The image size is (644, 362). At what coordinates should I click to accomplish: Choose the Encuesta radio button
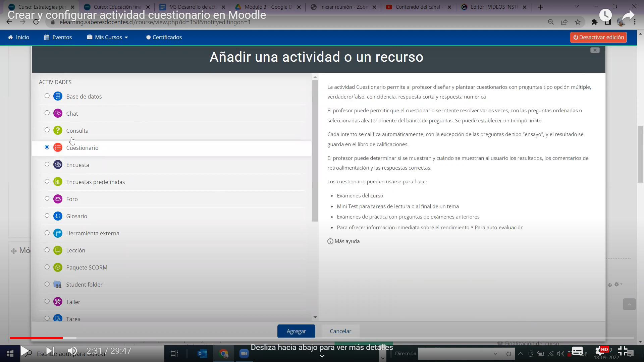47,164
